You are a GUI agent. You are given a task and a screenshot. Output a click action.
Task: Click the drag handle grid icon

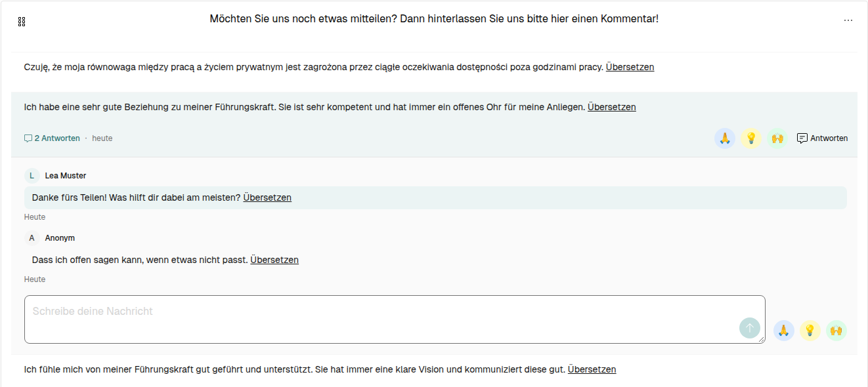pos(22,22)
